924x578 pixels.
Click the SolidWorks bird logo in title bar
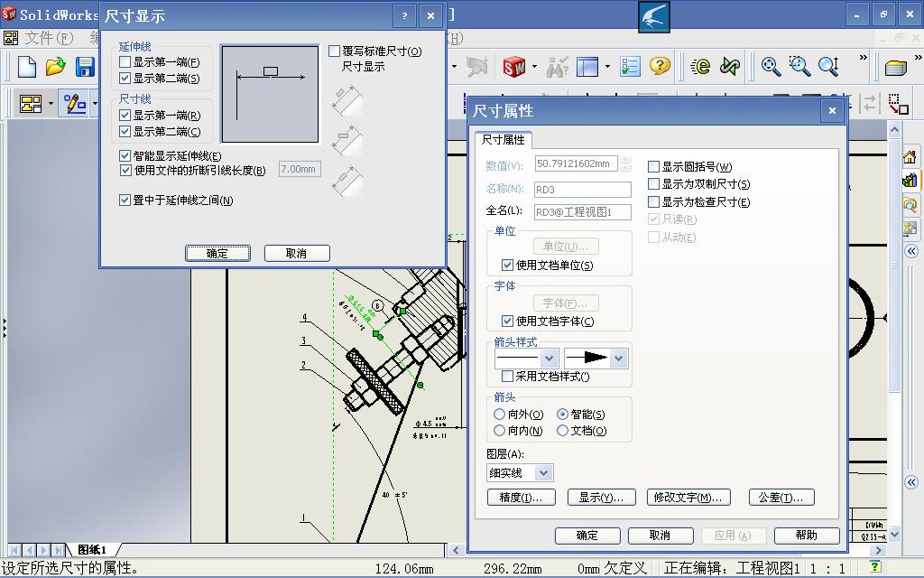(x=654, y=16)
